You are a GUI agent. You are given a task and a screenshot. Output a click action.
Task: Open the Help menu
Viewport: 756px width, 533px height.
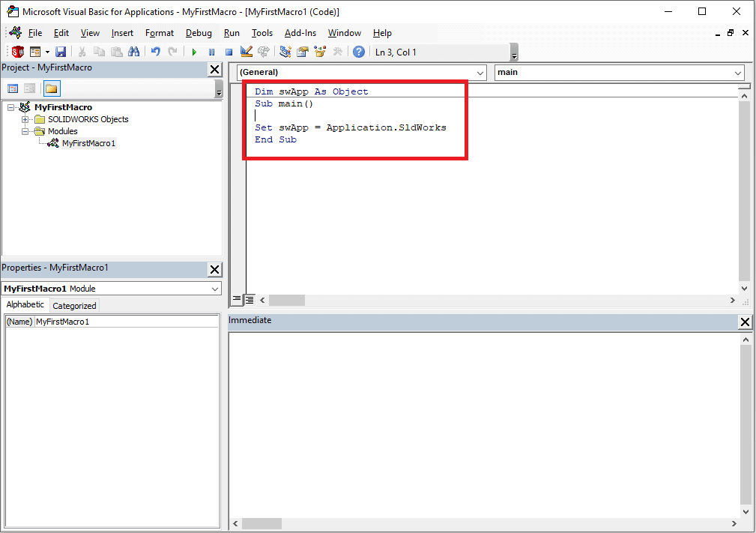click(382, 33)
